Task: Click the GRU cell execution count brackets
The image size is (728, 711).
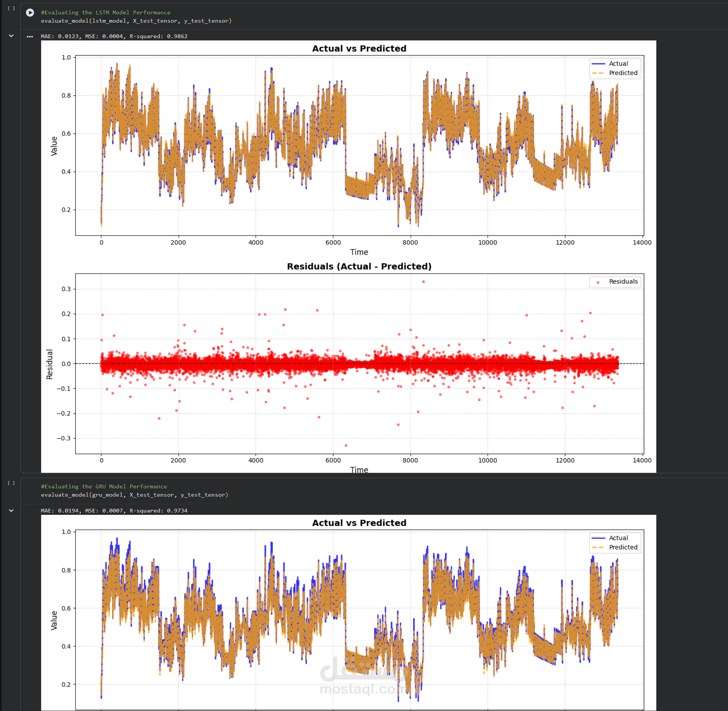Action: (11, 483)
